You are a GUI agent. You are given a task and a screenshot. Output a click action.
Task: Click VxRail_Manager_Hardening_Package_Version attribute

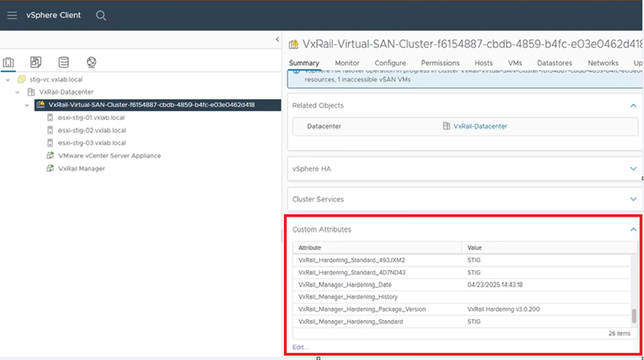362,309
